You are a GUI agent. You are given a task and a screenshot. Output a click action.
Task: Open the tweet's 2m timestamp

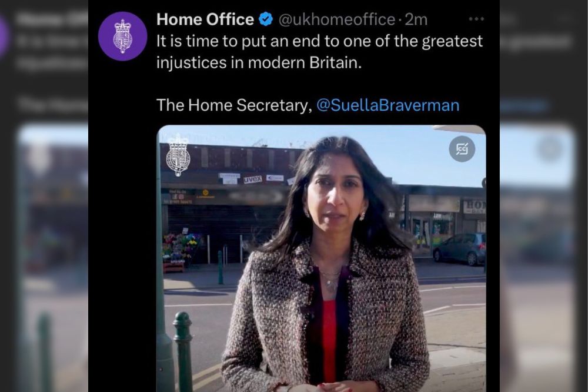(x=416, y=19)
